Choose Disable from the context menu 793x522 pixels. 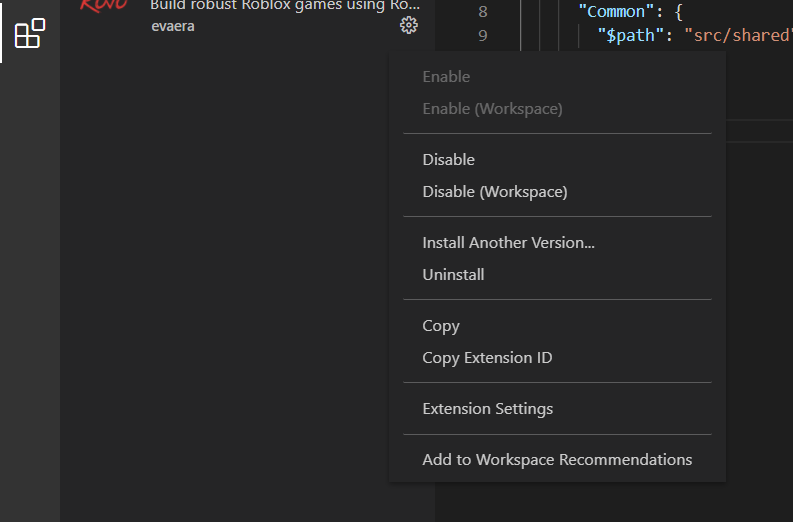448,160
